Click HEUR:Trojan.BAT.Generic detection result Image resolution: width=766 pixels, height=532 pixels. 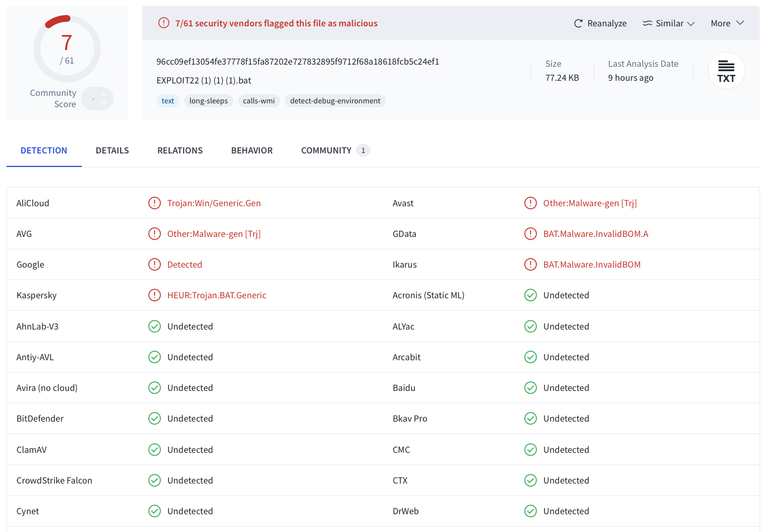217,295
